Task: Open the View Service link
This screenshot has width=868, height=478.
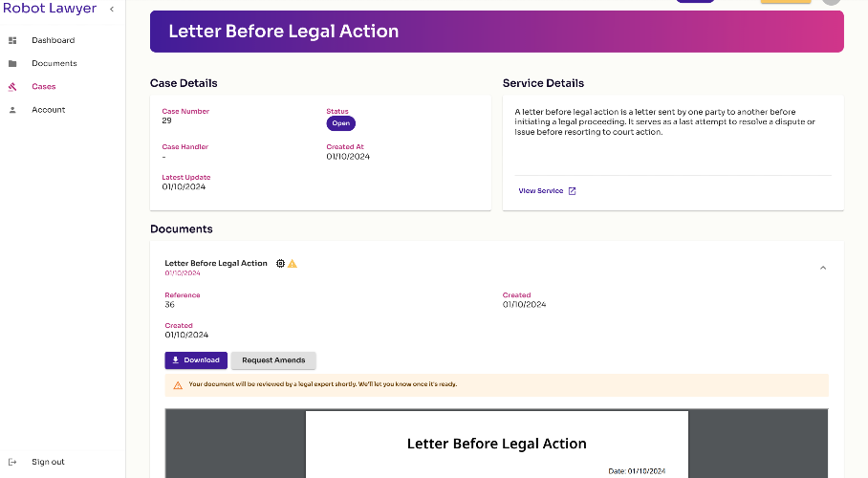Action: point(541,191)
